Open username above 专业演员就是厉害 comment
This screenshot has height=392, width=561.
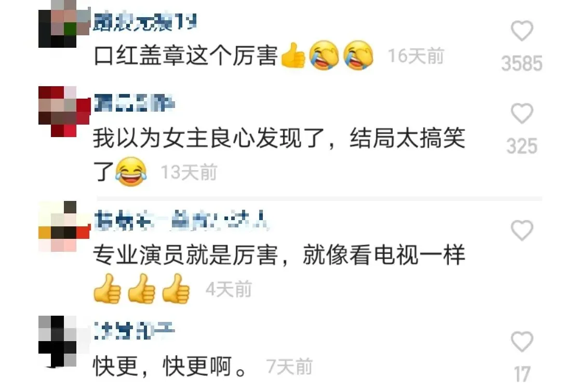click(180, 220)
